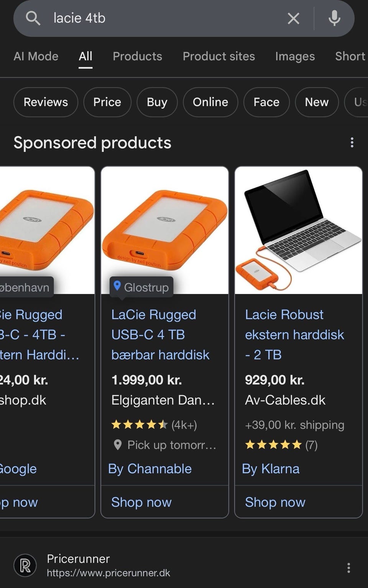Screen dimensions: 368x588
Task: Clear the search query with X
Action: click(x=293, y=18)
